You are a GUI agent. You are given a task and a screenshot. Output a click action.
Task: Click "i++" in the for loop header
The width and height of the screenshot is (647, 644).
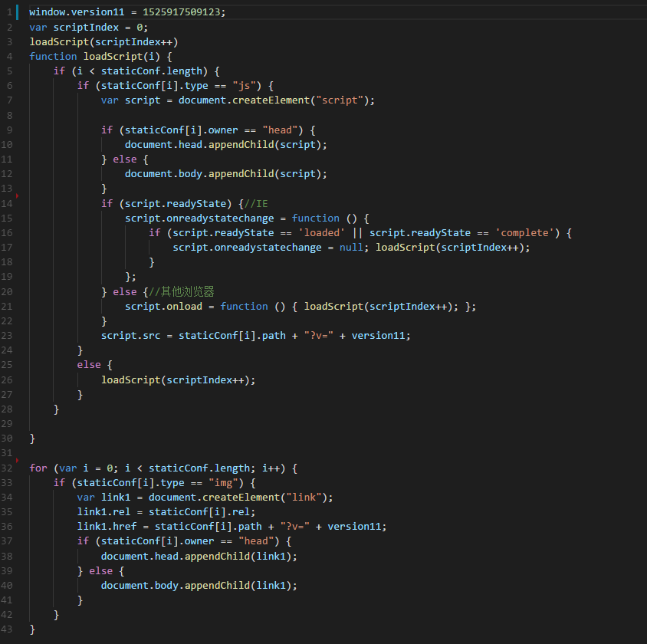[x=271, y=468]
